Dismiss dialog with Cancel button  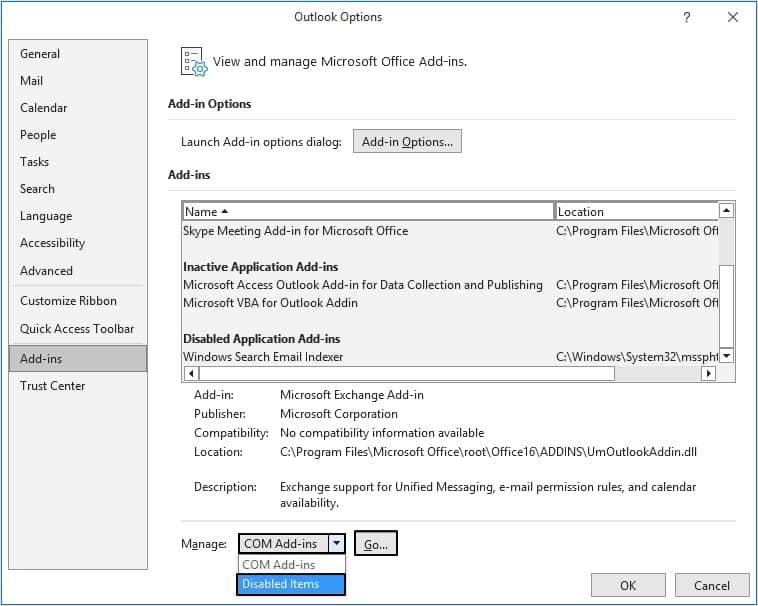click(x=712, y=586)
